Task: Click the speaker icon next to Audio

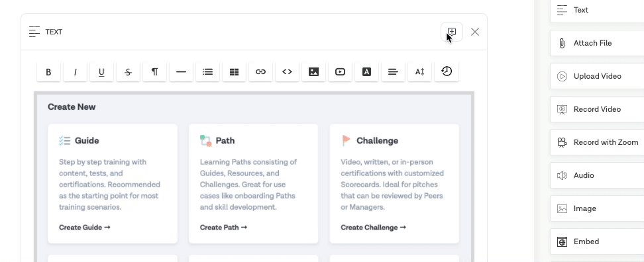Action: 562,175
